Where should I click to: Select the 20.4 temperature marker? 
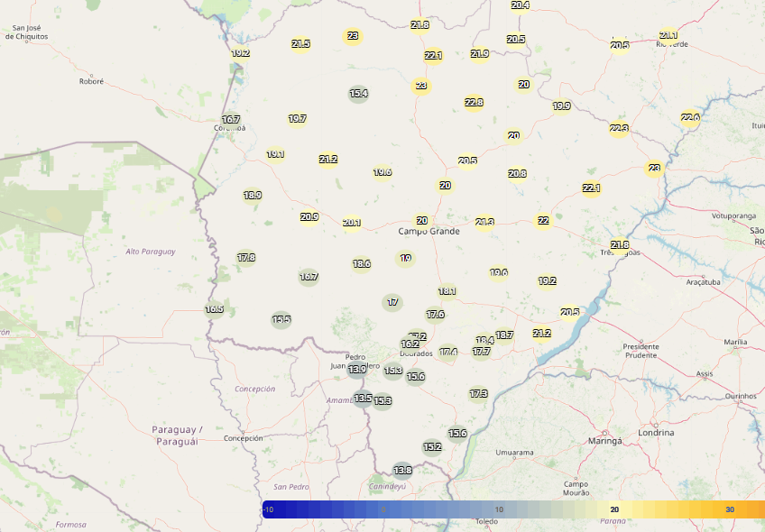pyautogui.click(x=520, y=5)
